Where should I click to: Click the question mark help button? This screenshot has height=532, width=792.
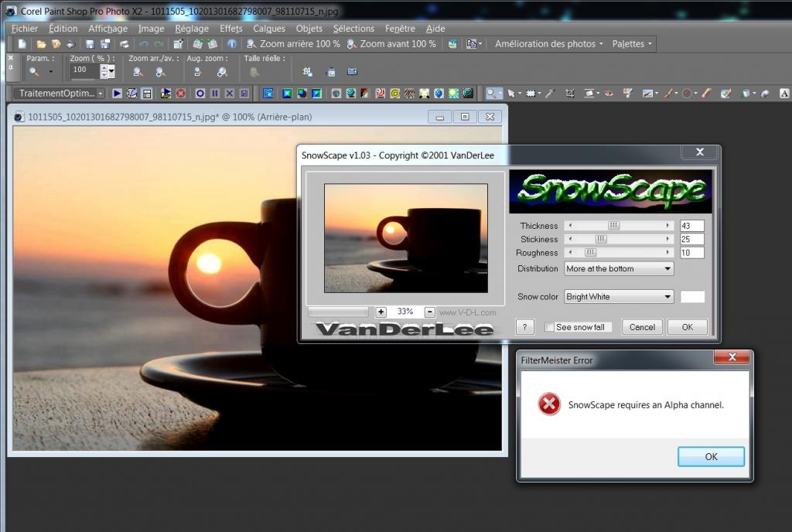point(525,327)
